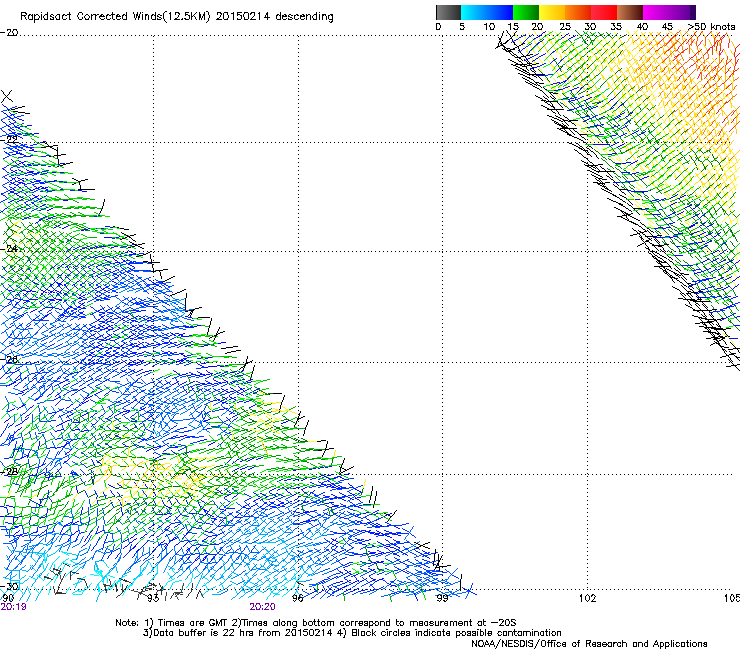Click the latitude label '-22'
The width and height of the screenshot is (740, 650).
pos(9,139)
